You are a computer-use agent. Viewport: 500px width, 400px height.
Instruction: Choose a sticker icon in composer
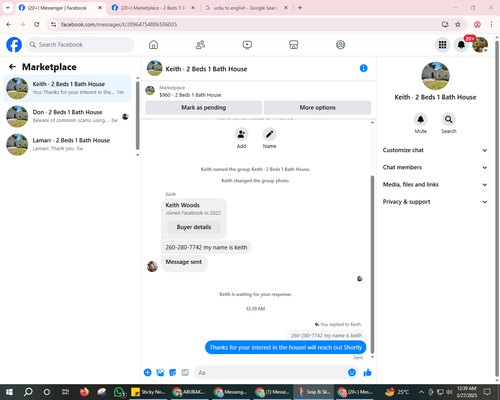coord(173,372)
